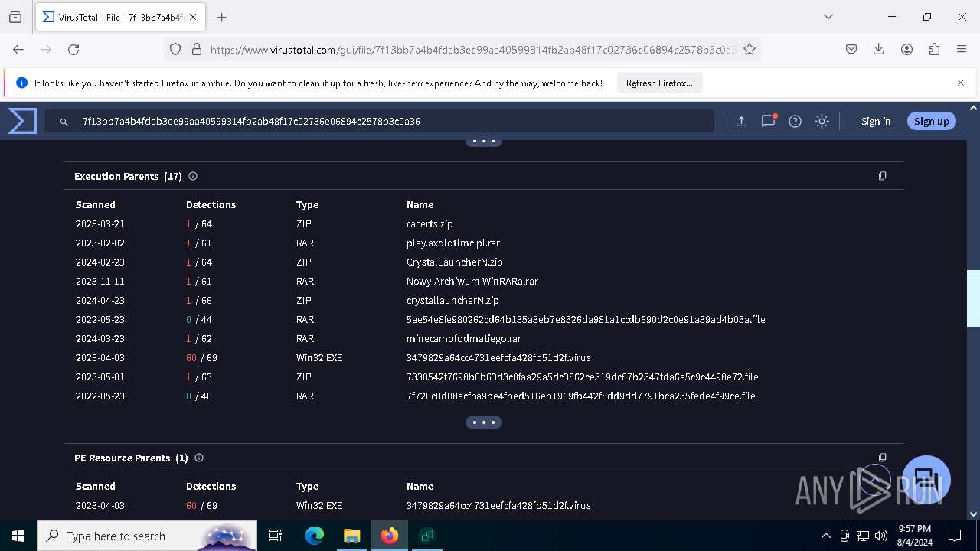Image resolution: width=980 pixels, height=551 pixels.
Task: Expand the section above Execution Parents
Action: click(484, 142)
